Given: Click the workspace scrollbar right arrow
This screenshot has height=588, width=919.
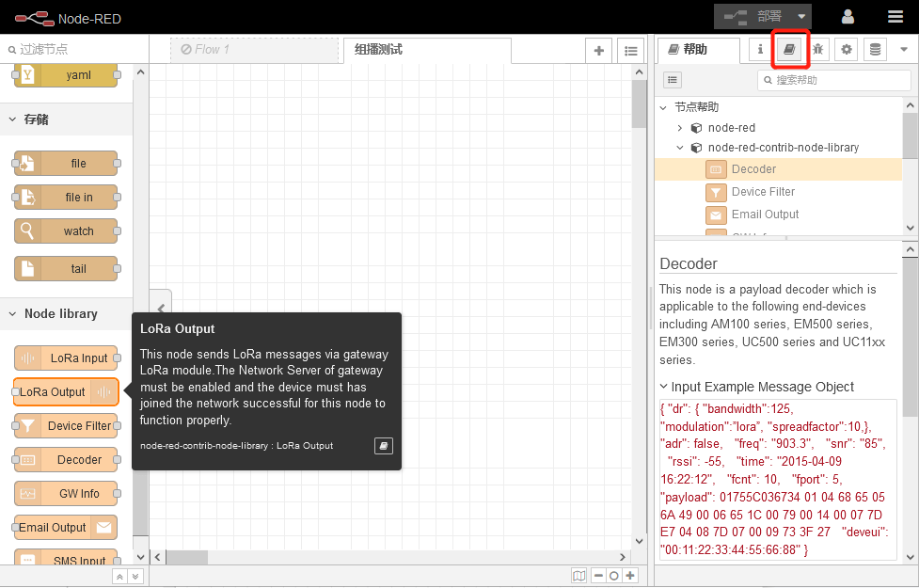Looking at the screenshot, I should (623, 557).
